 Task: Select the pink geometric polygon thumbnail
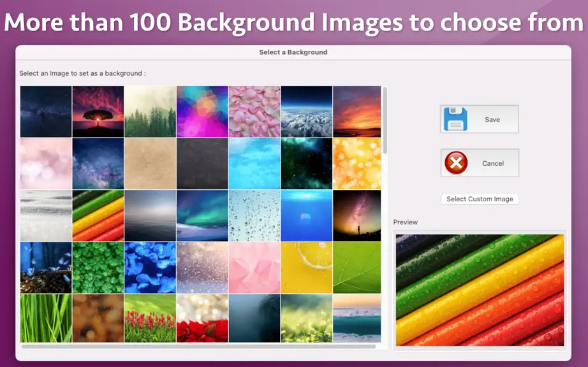[x=254, y=268]
